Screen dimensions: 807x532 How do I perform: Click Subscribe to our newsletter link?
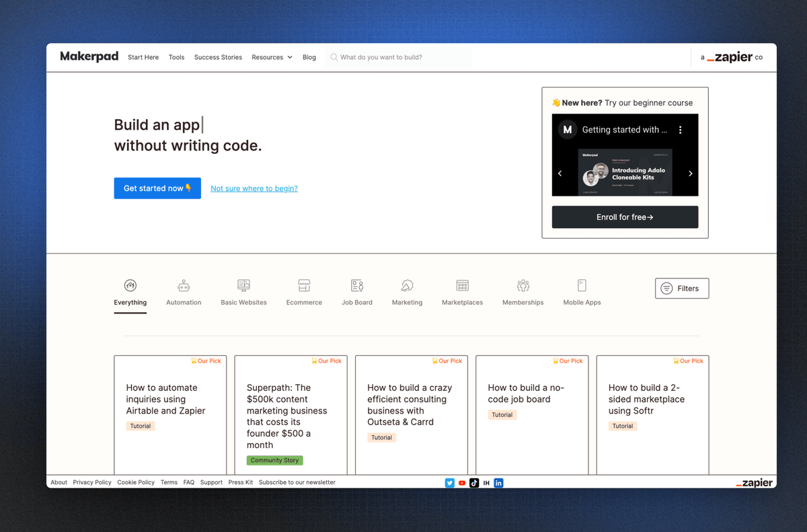(x=297, y=482)
